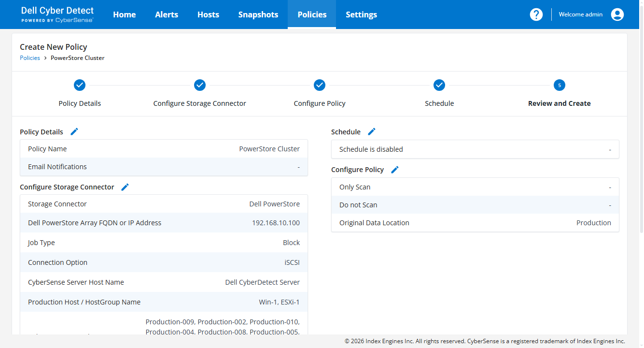Viewport: 644px width, 348px height.
Task: Select the Schedule step checkmark circle
Action: pyautogui.click(x=439, y=85)
